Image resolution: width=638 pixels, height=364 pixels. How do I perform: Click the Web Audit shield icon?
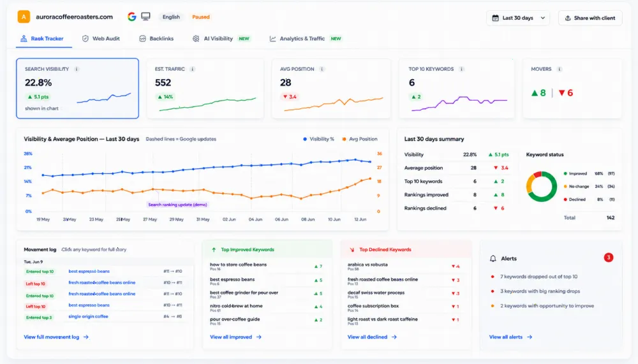point(85,39)
